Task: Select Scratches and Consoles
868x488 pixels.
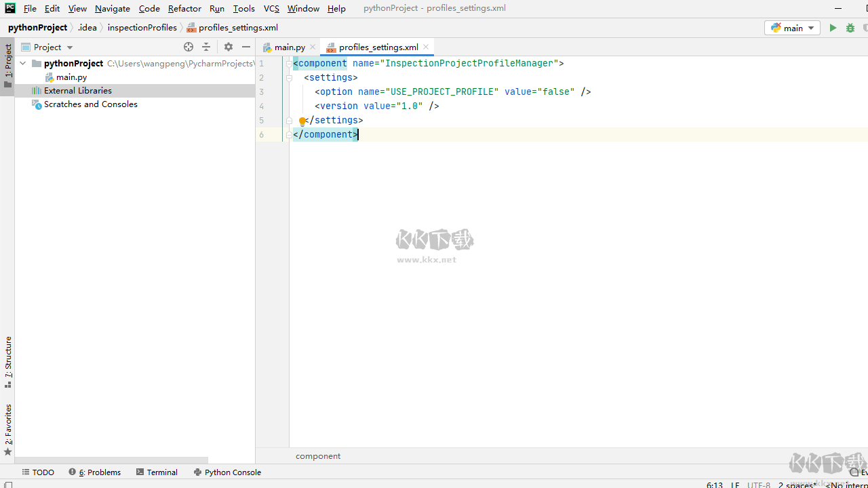Action: 90,104
